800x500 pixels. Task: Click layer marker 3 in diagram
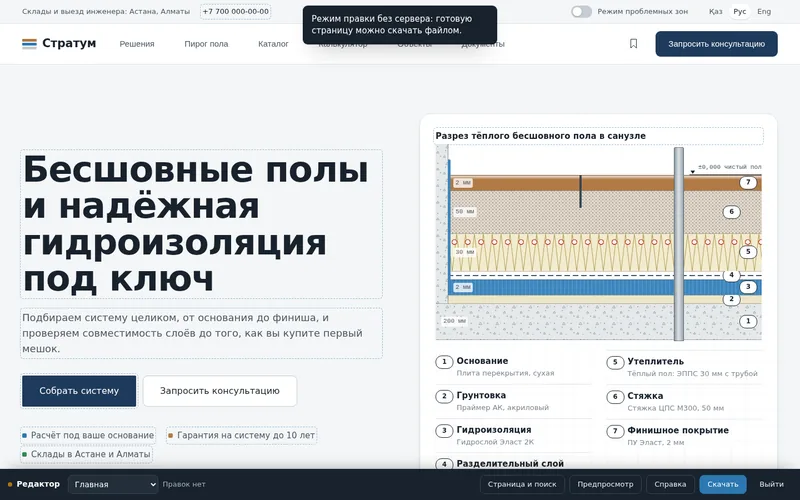click(x=748, y=287)
